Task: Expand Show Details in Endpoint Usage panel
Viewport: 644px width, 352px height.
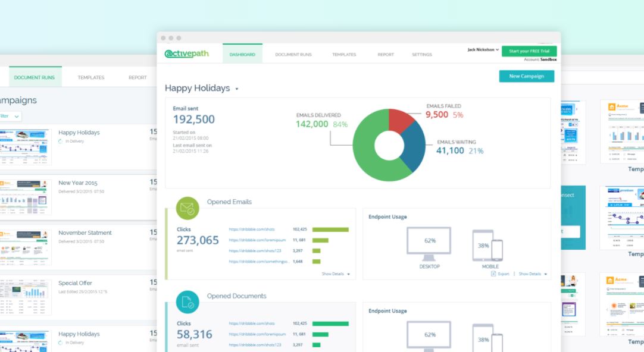Action: pos(533,274)
